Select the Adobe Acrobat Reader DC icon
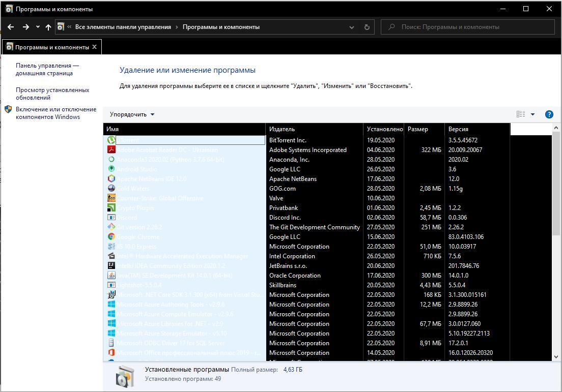The image size is (562, 392). click(x=111, y=149)
